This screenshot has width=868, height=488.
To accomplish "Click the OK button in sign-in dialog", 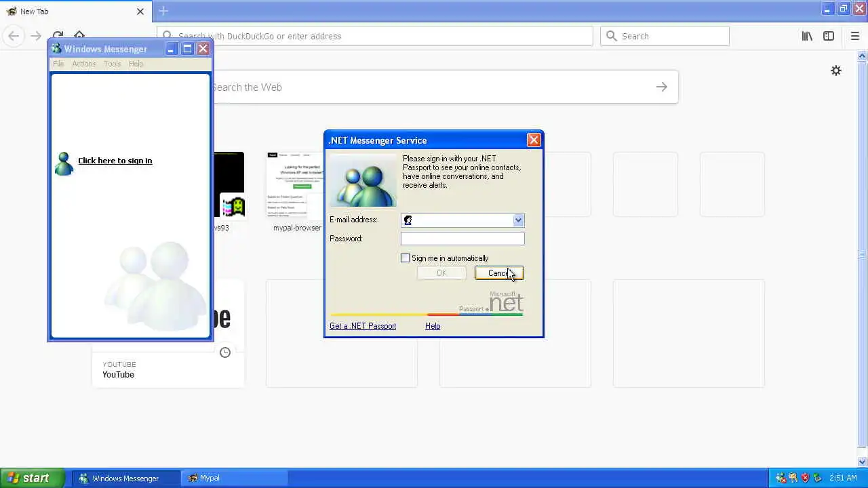I will click(x=441, y=273).
